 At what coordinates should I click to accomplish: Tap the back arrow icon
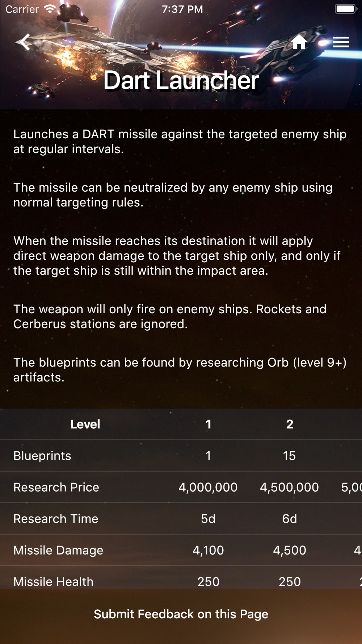(x=24, y=42)
